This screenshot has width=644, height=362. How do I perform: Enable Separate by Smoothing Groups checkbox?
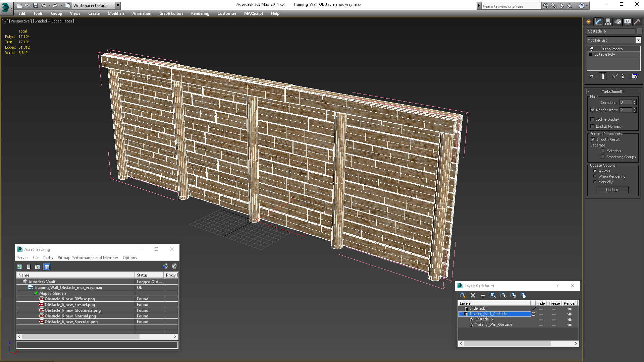pyautogui.click(x=603, y=157)
